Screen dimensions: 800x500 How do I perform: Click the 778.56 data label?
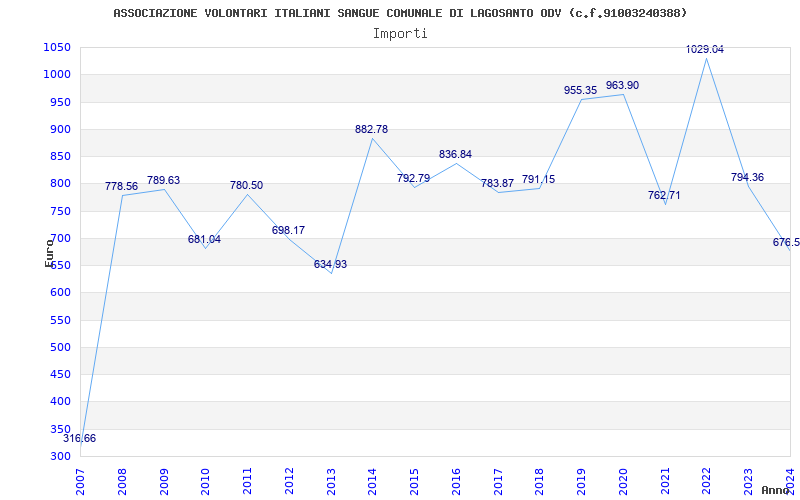(121, 186)
